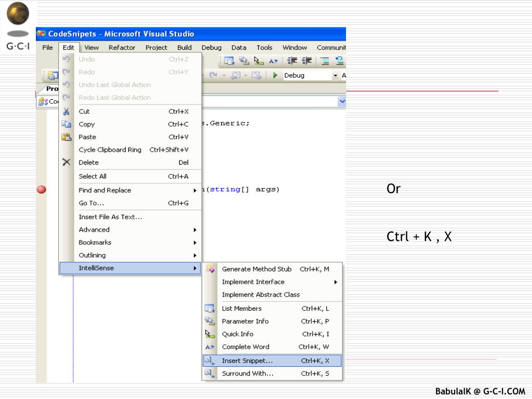Viewport: 532px width, 399px height.
Task: Click the Quick Info icon in the toolbar
Action: [x=259, y=61]
